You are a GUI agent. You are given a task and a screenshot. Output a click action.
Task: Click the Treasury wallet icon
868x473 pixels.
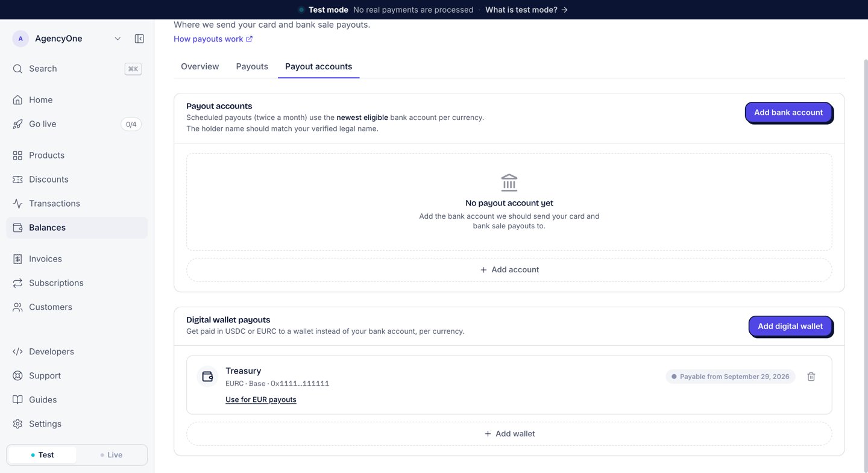207,377
